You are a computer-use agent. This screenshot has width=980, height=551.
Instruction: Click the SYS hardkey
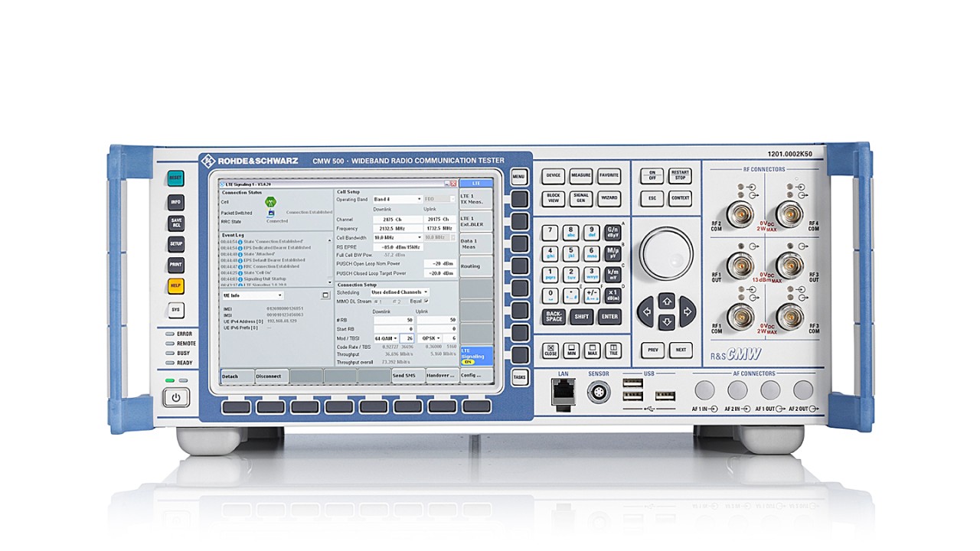(x=176, y=311)
